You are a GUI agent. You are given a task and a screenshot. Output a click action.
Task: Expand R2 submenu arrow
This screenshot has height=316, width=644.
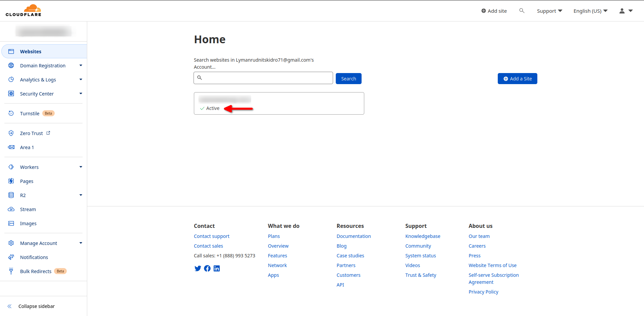81,195
